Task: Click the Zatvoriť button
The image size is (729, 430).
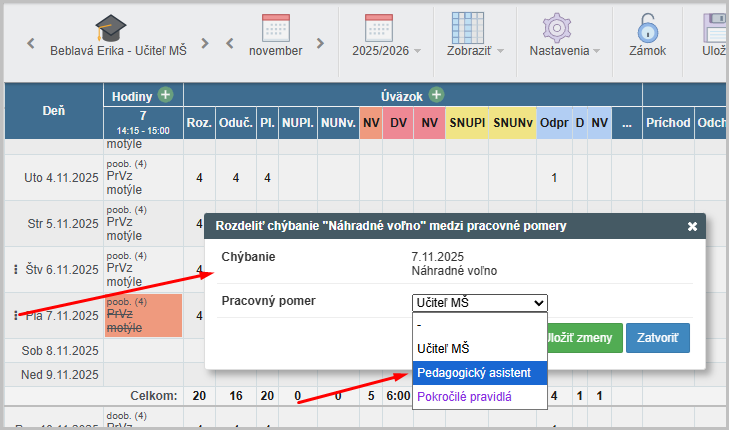Action: click(657, 338)
